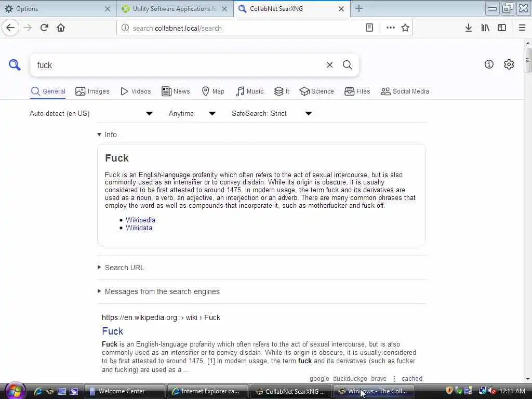Open the browser home page
Viewport: 532px width, 399px height.
point(61,28)
